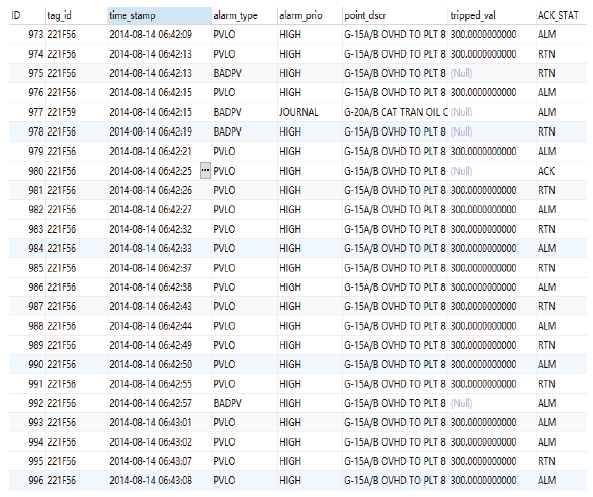
Task: Select the JOURNAL priority cell in row 977
Action: click(310, 112)
